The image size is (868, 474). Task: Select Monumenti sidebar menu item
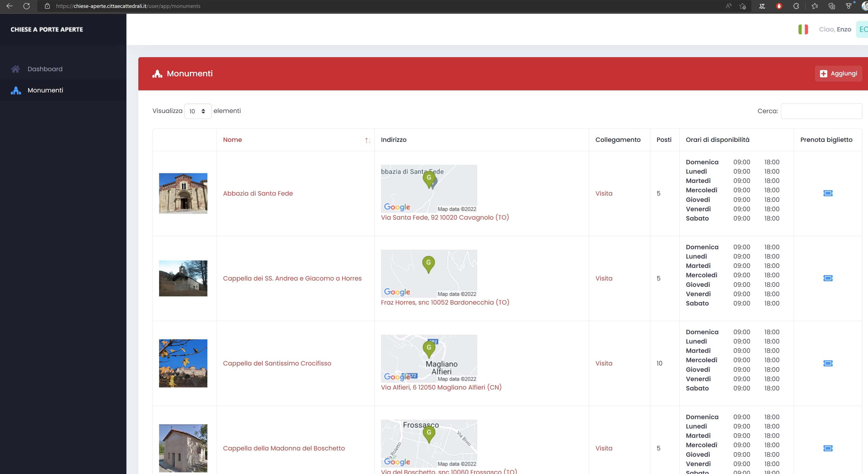tap(45, 90)
